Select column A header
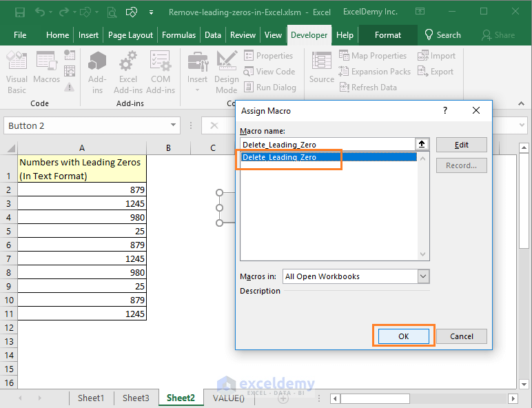The height and width of the screenshot is (408, 532). (82, 148)
